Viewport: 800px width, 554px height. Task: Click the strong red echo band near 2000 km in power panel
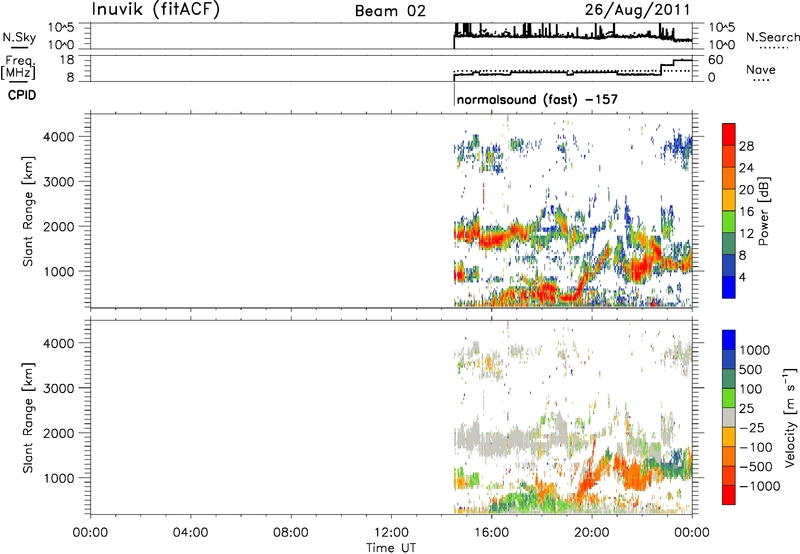coord(490,238)
